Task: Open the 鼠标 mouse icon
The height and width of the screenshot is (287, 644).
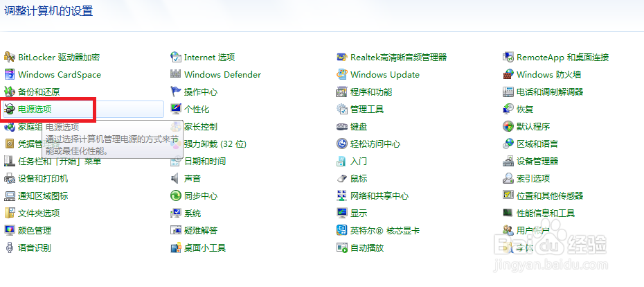Action: pos(342,178)
